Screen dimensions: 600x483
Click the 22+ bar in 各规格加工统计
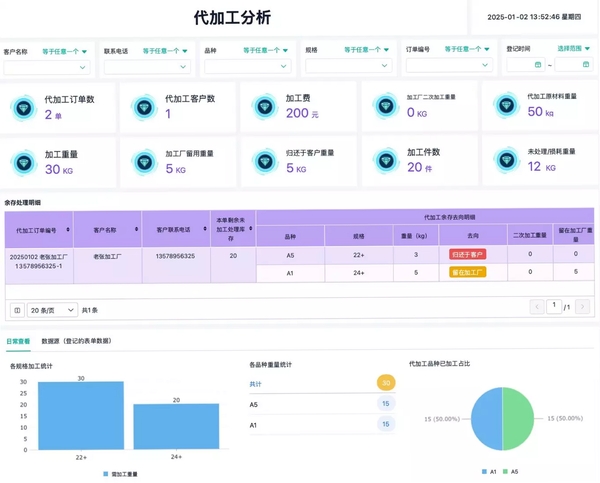(x=81, y=415)
